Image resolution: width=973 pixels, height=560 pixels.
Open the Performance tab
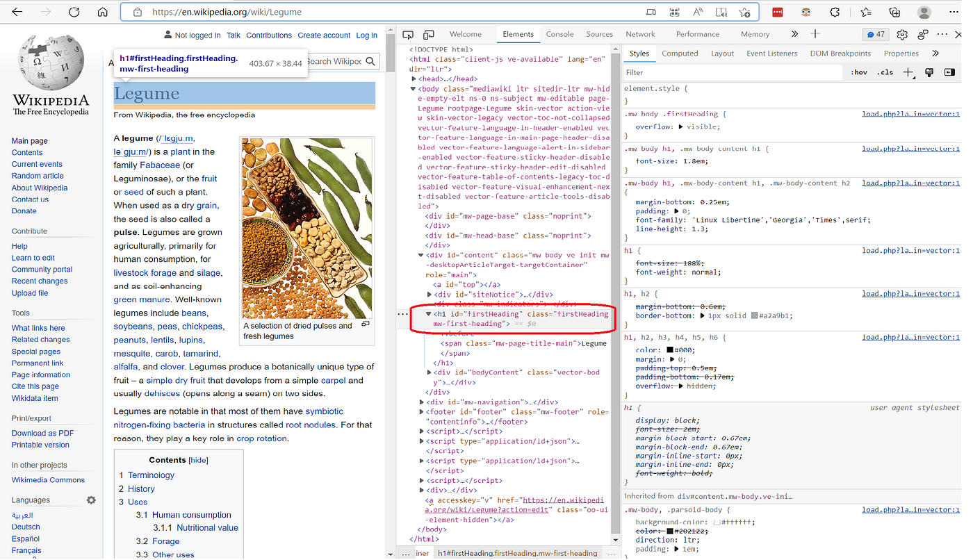point(698,34)
